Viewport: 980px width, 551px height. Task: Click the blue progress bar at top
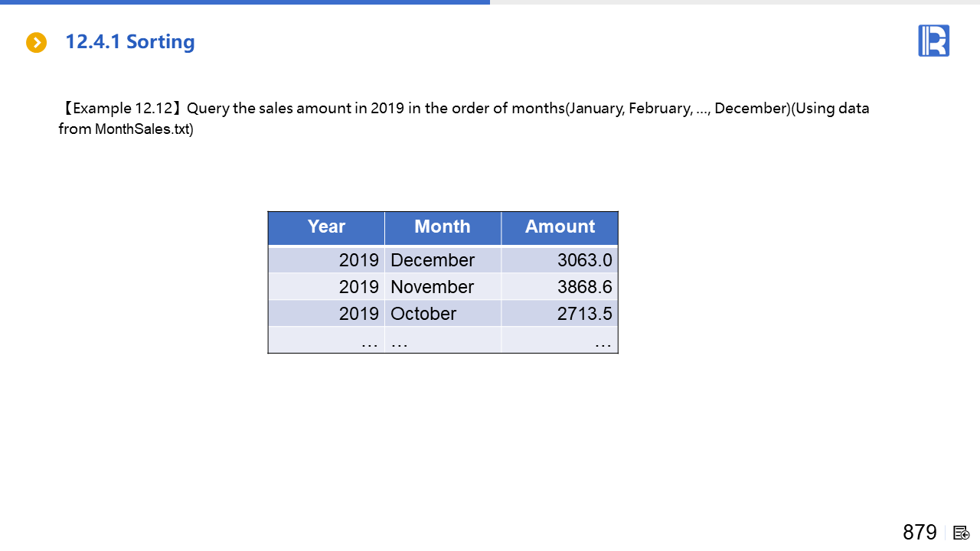[x=245, y=2]
